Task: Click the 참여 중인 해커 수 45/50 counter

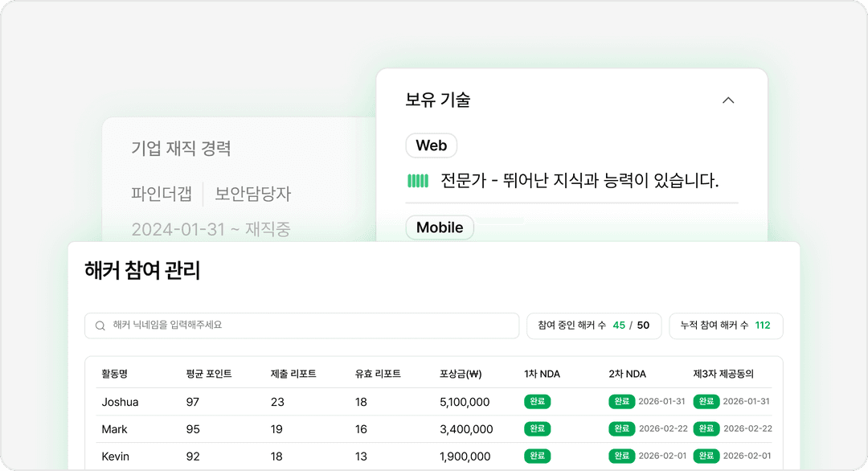Action: click(x=594, y=326)
